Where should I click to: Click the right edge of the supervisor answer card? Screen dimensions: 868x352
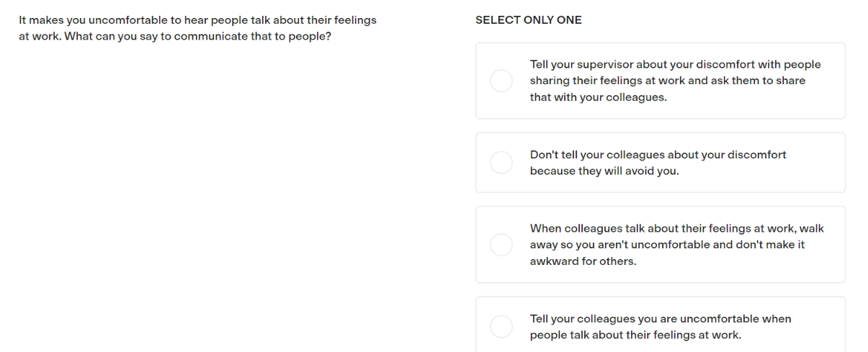coord(844,81)
